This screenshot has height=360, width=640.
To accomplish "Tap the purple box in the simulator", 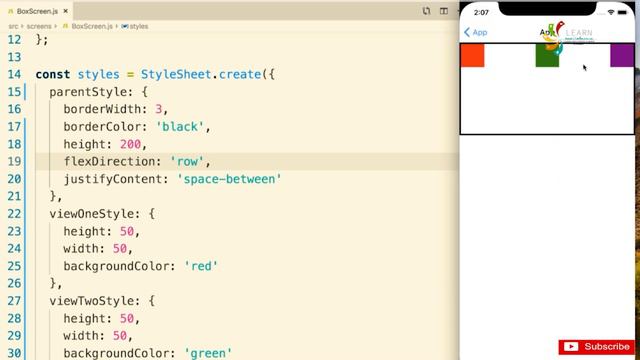I will (622, 56).
